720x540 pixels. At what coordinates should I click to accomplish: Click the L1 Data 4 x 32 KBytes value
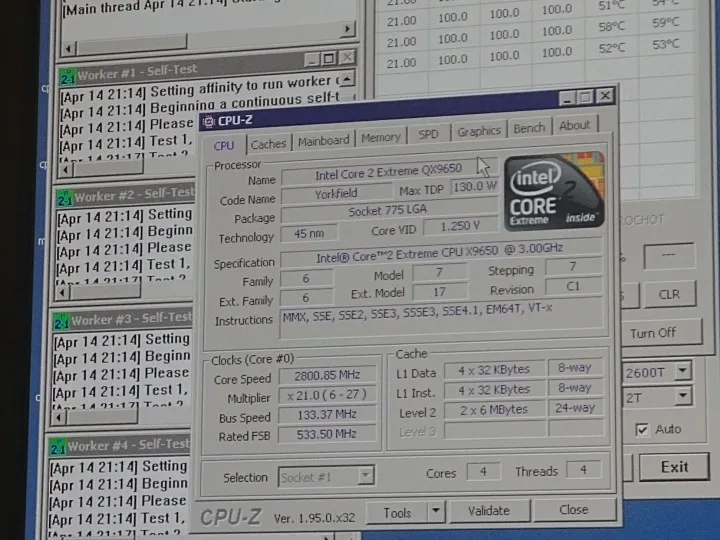coord(494,370)
